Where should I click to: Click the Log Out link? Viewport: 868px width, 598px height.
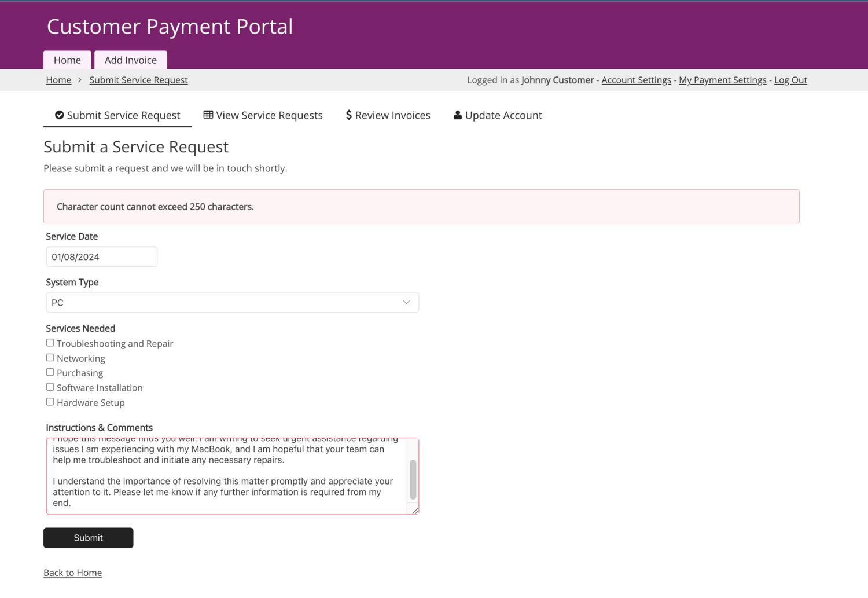click(x=790, y=80)
